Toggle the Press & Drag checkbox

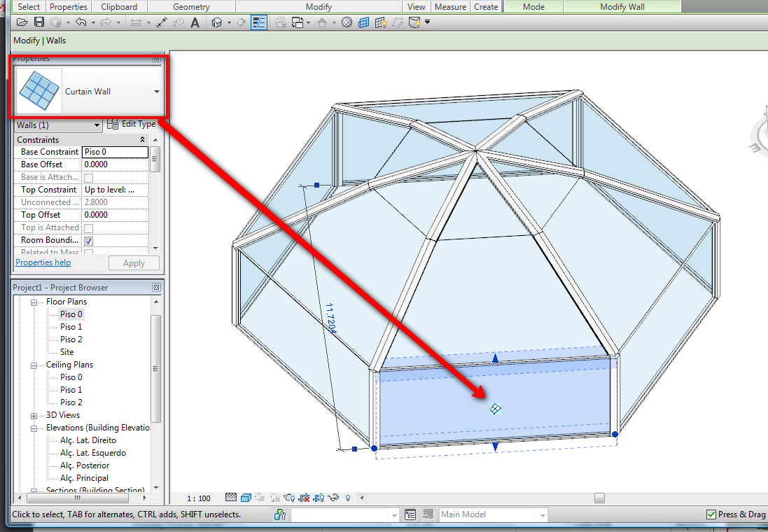pos(711,514)
